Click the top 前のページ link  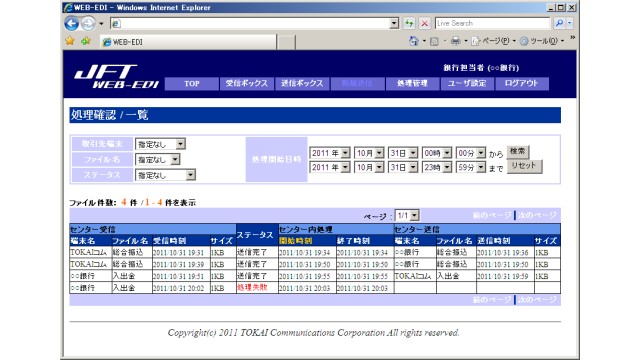491,215
